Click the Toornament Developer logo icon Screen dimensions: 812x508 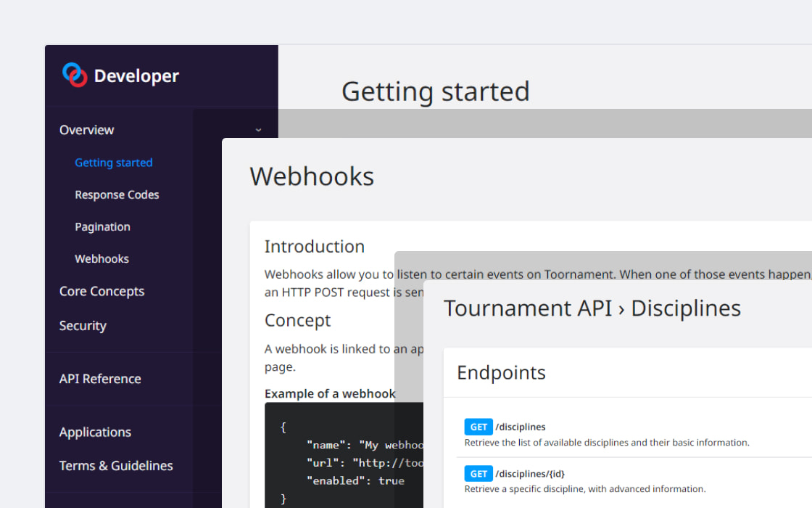click(x=75, y=75)
